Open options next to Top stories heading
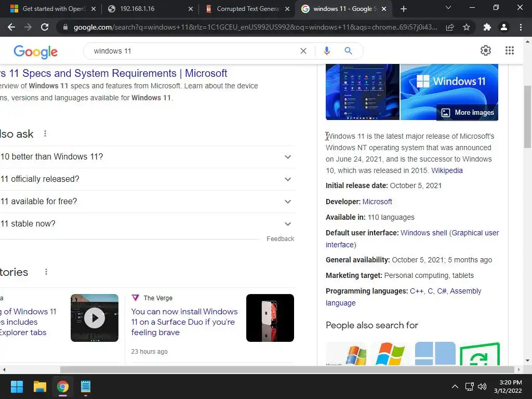The height and width of the screenshot is (399, 532). (x=46, y=272)
